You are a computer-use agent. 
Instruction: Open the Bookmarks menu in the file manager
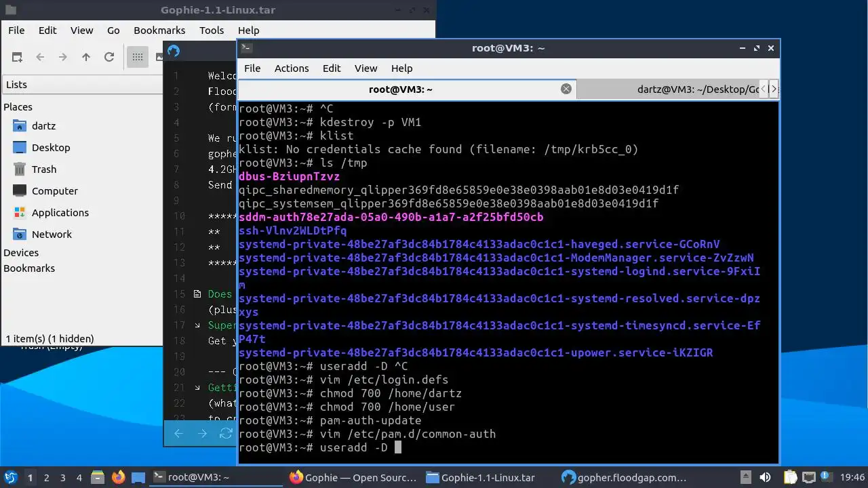[x=159, y=30]
